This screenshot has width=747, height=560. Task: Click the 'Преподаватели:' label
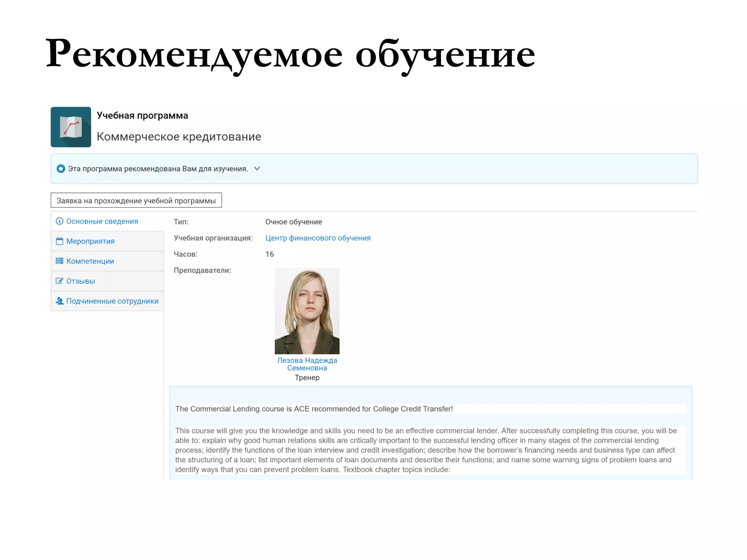[202, 271]
